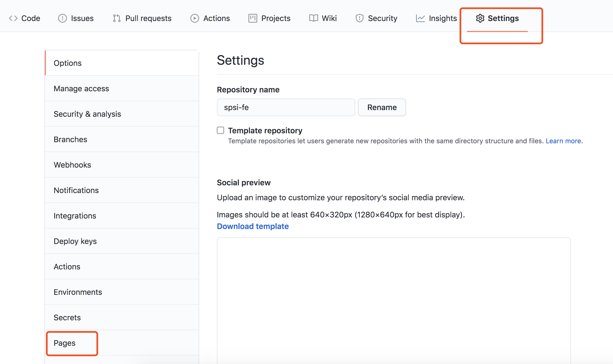Click the Actions play icon
The height and width of the screenshot is (364, 613).
point(195,18)
